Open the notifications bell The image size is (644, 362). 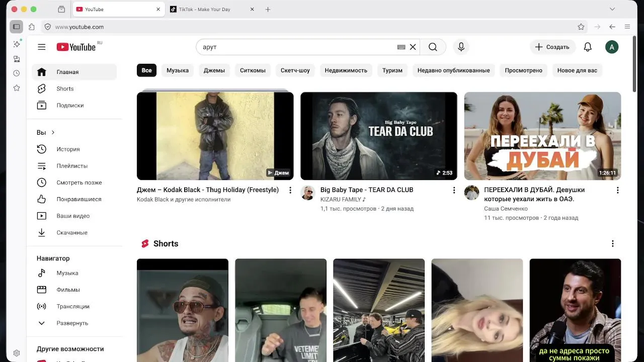[588, 47]
